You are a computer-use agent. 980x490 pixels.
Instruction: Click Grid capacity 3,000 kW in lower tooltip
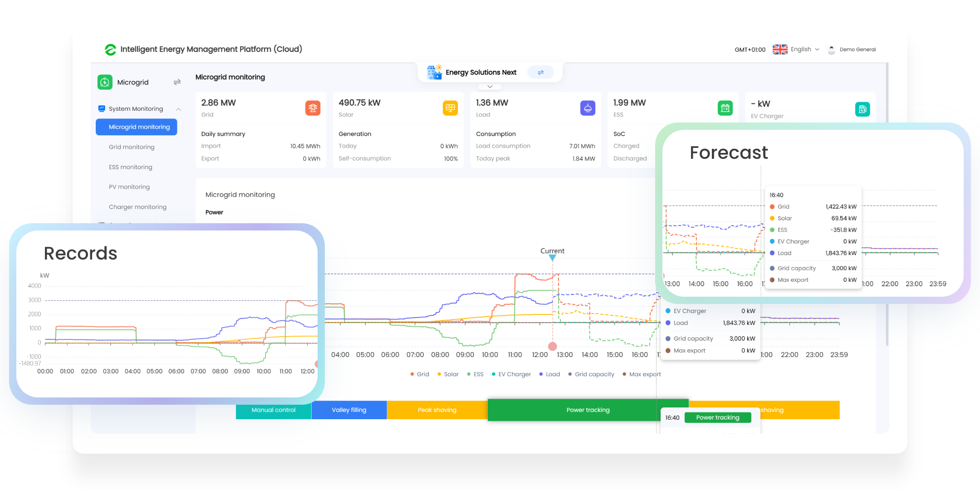(710, 338)
